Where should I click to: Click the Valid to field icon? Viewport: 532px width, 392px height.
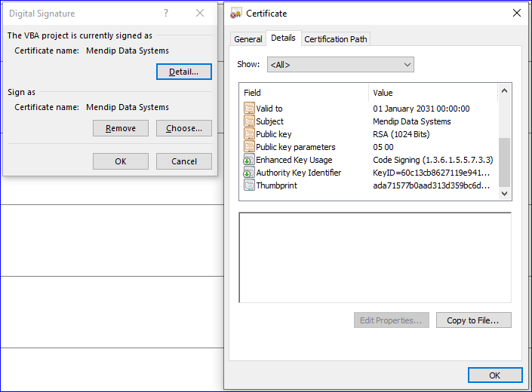click(x=249, y=109)
